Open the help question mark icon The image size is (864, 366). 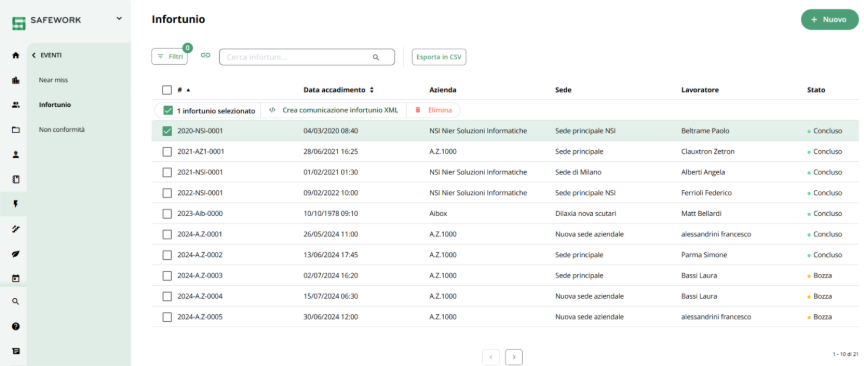15,326
